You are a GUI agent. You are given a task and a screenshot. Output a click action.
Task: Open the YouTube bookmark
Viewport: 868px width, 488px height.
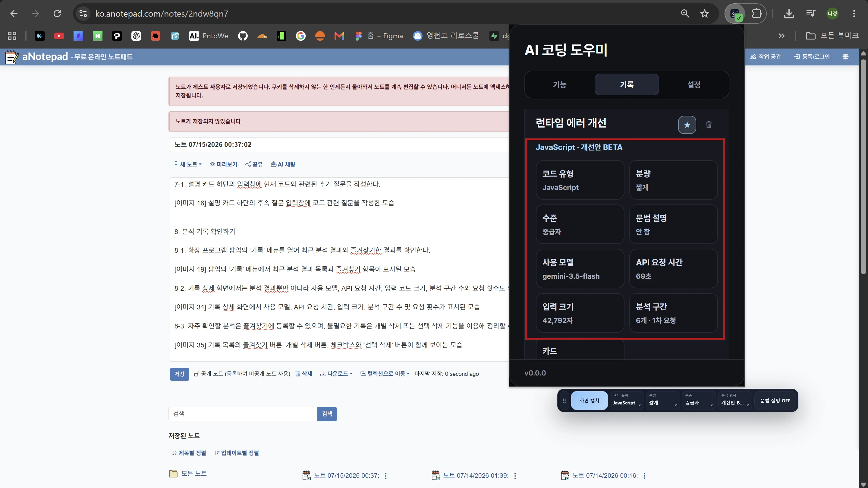(59, 36)
